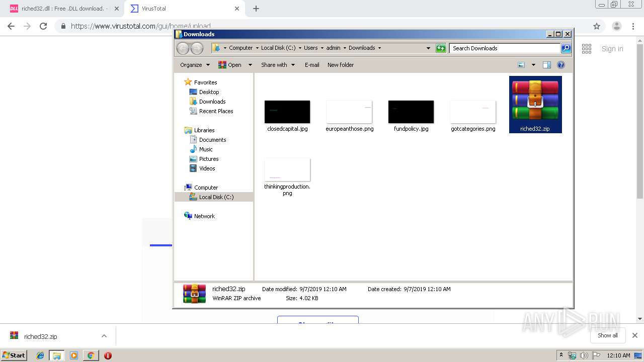Click the Search Downloads field

[505, 48]
